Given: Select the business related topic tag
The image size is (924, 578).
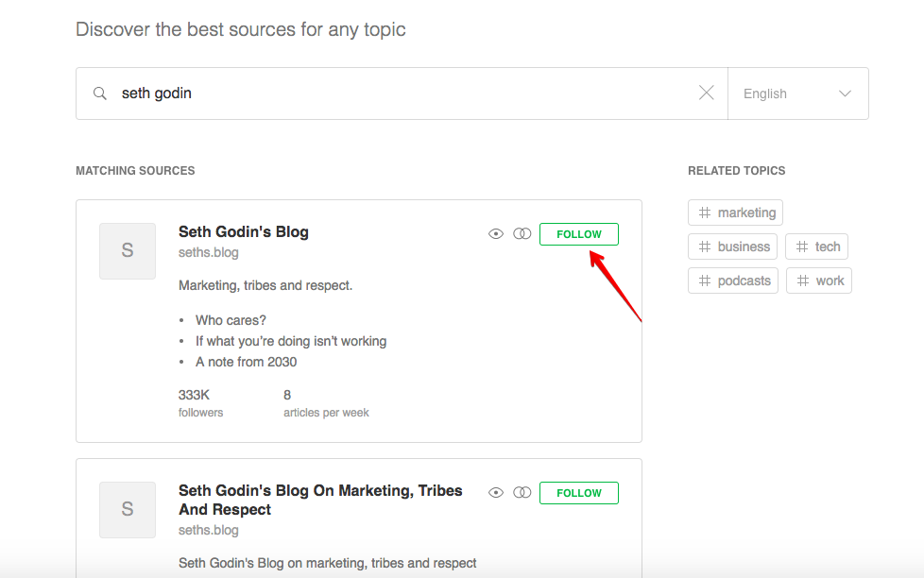Looking at the screenshot, I should point(732,246).
